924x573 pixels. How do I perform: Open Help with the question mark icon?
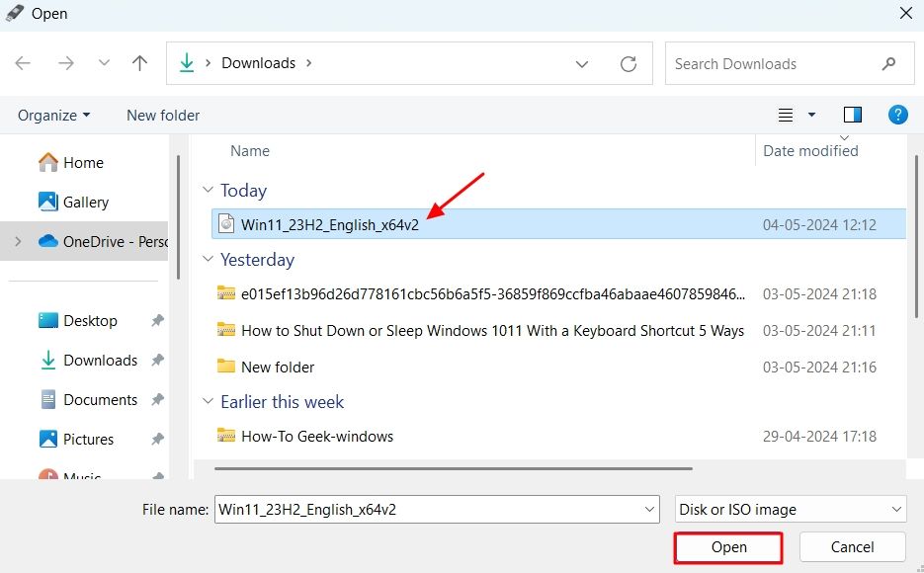click(x=897, y=115)
